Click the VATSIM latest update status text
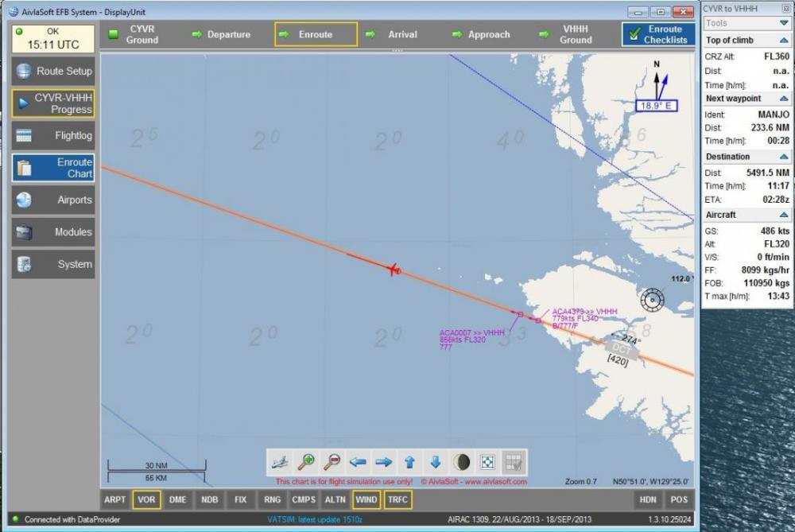Viewport: 795px width, 532px height. [x=315, y=519]
